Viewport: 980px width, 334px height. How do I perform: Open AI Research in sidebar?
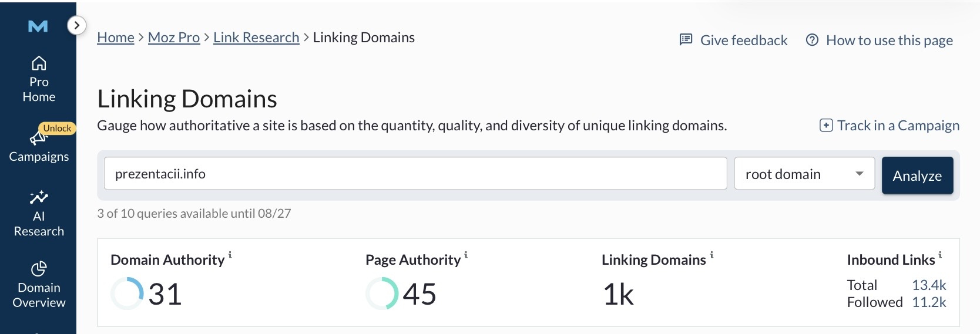pyautogui.click(x=39, y=214)
